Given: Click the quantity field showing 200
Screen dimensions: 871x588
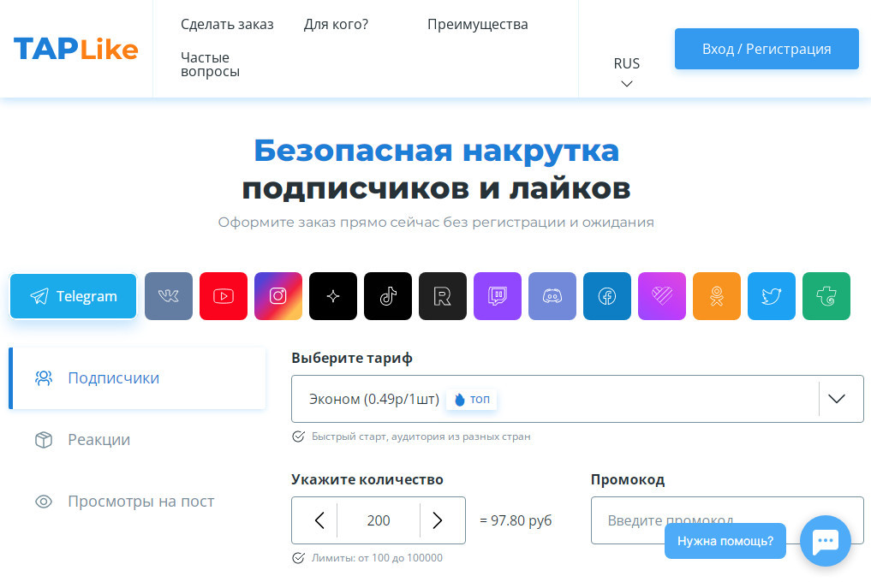Looking at the screenshot, I should pyautogui.click(x=379, y=520).
